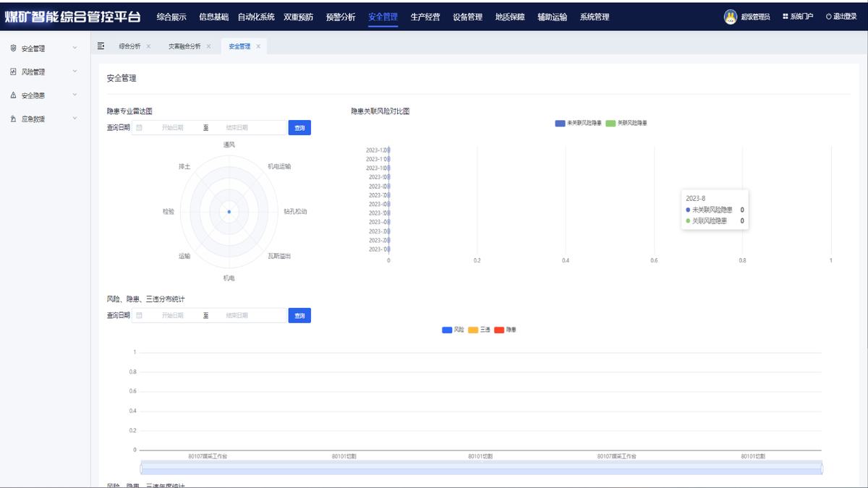
Task: Select the 安全管理 top menu item
Action: tap(383, 17)
